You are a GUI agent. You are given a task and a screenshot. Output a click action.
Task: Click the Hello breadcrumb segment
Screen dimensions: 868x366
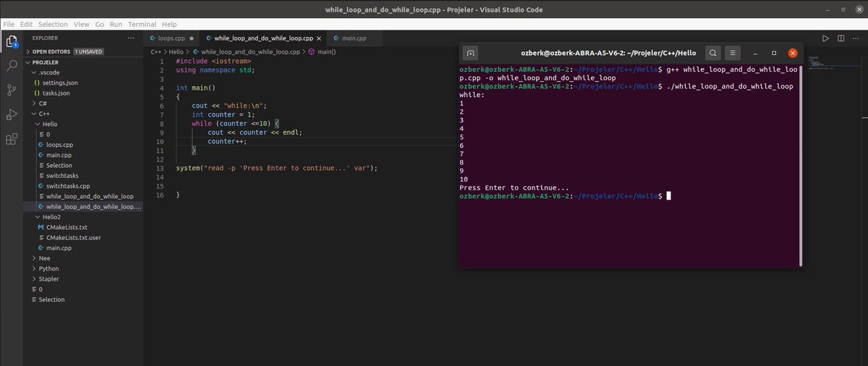(176, 52)
